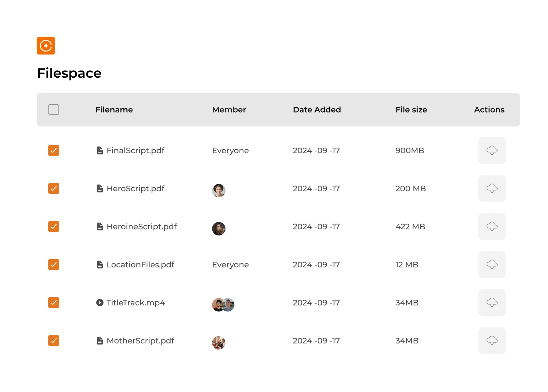Download LocationFiles.pdf with cloud icon

[492, 264]
